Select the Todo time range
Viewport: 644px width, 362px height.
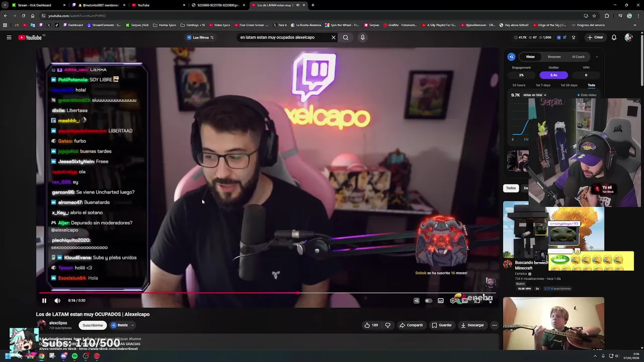coord(591,85)
